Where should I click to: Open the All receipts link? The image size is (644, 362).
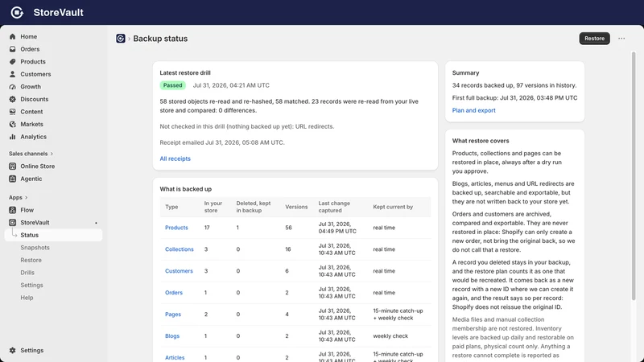(x=175, y=158)
